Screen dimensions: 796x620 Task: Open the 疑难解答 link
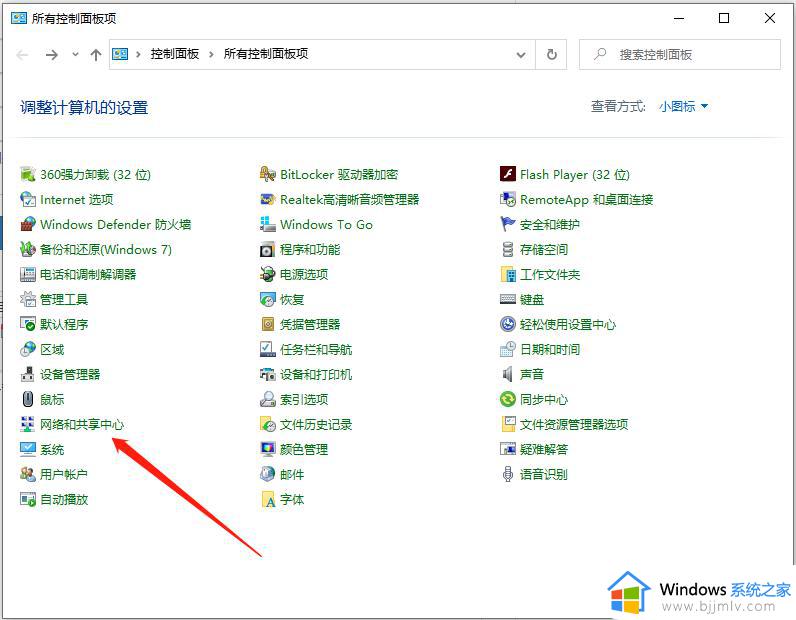(544, 449)
